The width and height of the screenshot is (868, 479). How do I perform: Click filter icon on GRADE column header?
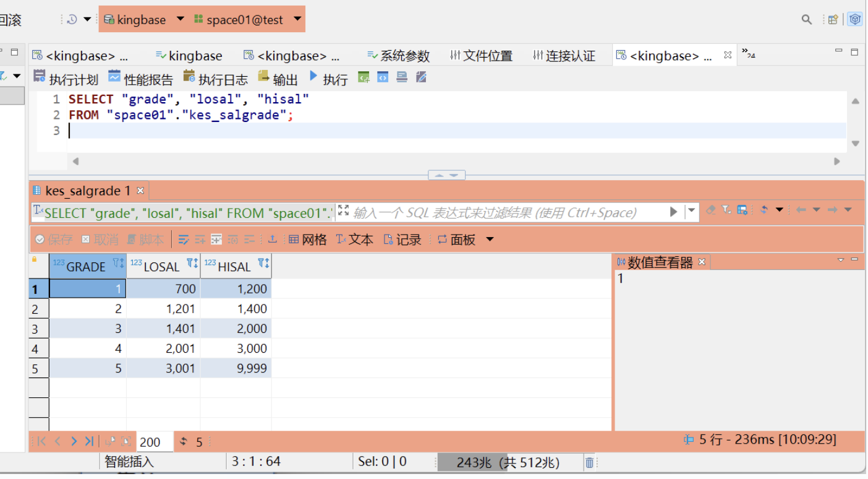pyautogui.click(x=118, y=263)
